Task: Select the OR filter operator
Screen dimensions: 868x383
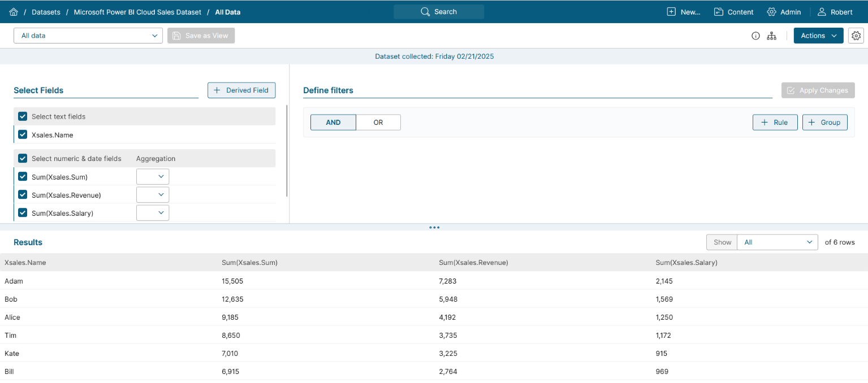Action: 378,122
